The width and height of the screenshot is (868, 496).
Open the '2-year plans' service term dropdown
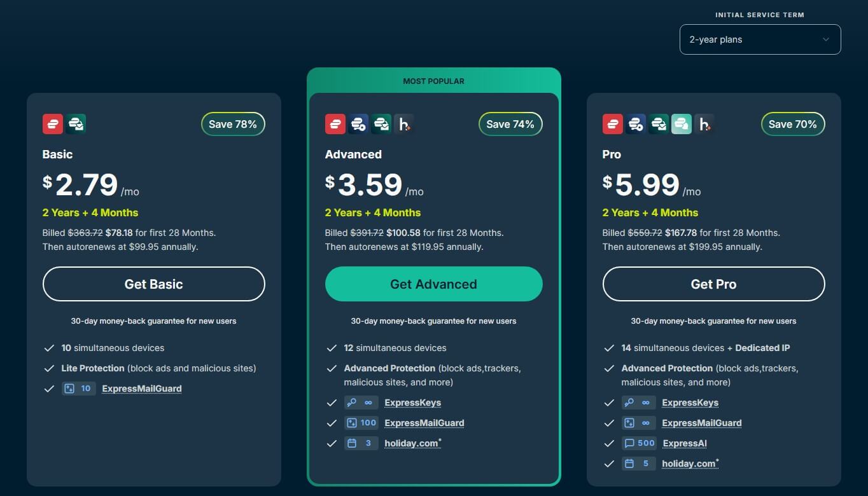click(x=760, y=39)
